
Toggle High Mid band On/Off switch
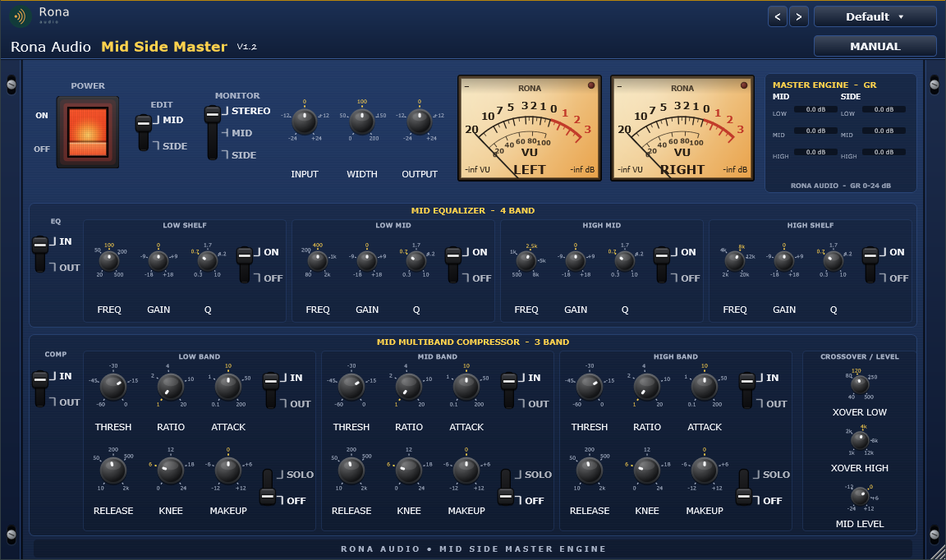(662, 265)
